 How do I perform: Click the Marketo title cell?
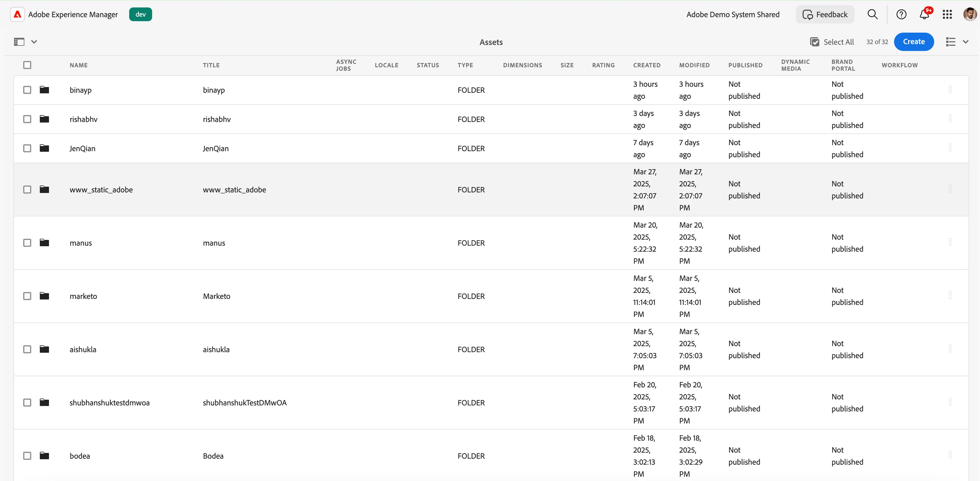point(217,296)
